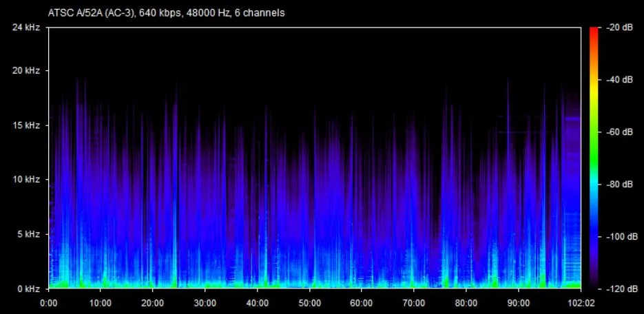The width and height of the screenshot is (644, 314).
Task: Select the 90:00 time marker
Action: [519, 302]
